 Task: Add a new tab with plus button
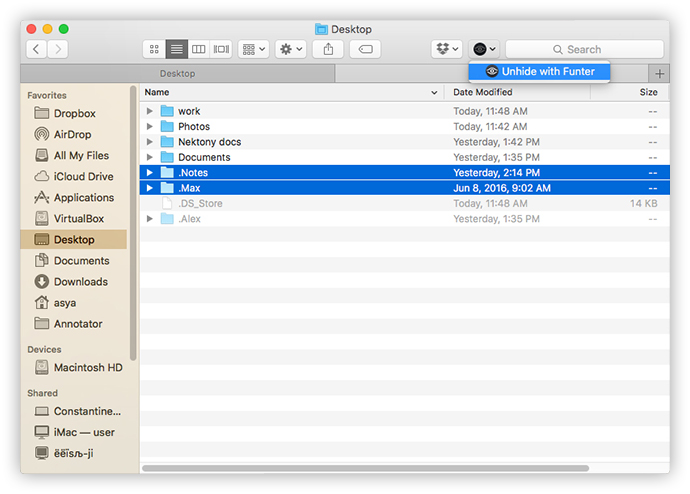(x=659, y=74)
